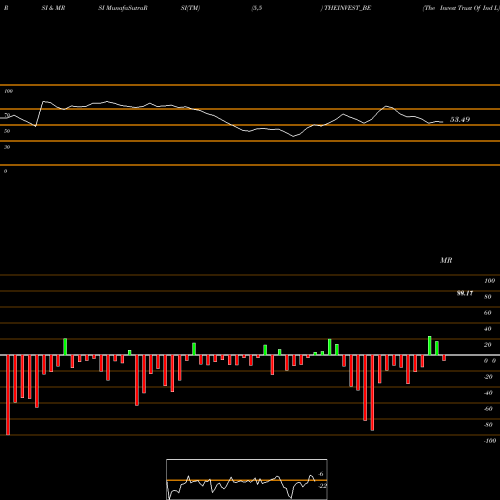Click 'The Invest Trust Of Ind L' title
The width and height of the screenshot is (500, 500).
461,8
